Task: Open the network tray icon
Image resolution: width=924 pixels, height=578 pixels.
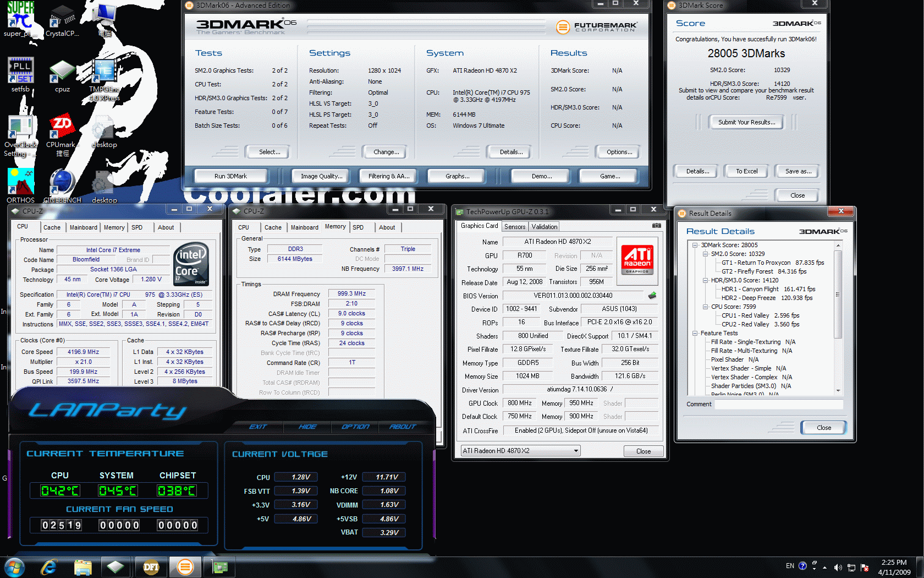Action: tap(851, 567)
